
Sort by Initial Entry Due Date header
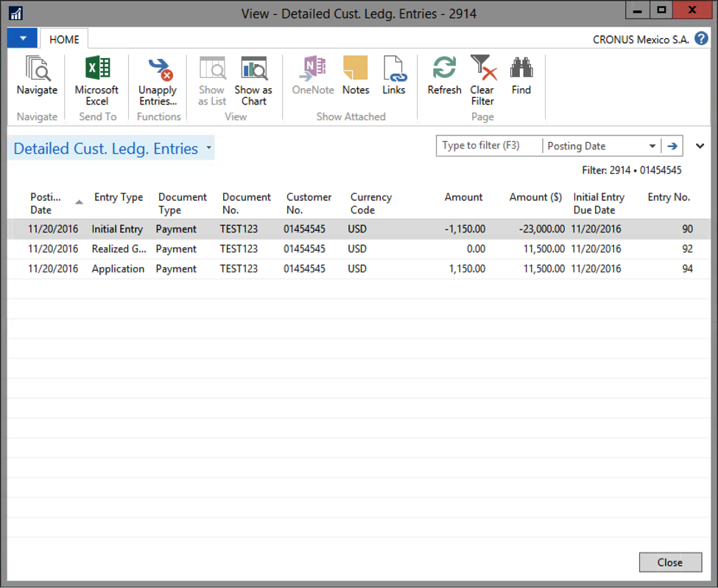[x=599, y=204]
